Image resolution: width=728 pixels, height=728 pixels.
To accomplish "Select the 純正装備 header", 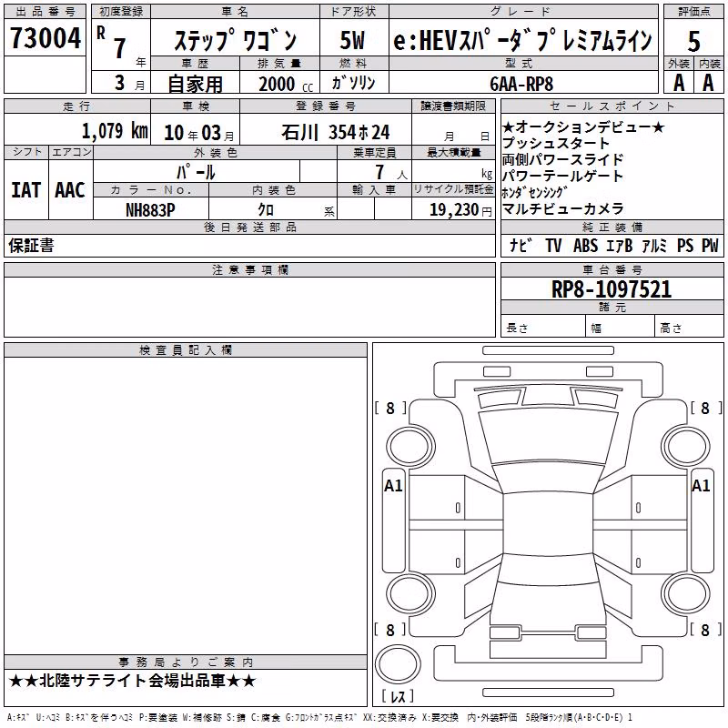I will [612, 227].
